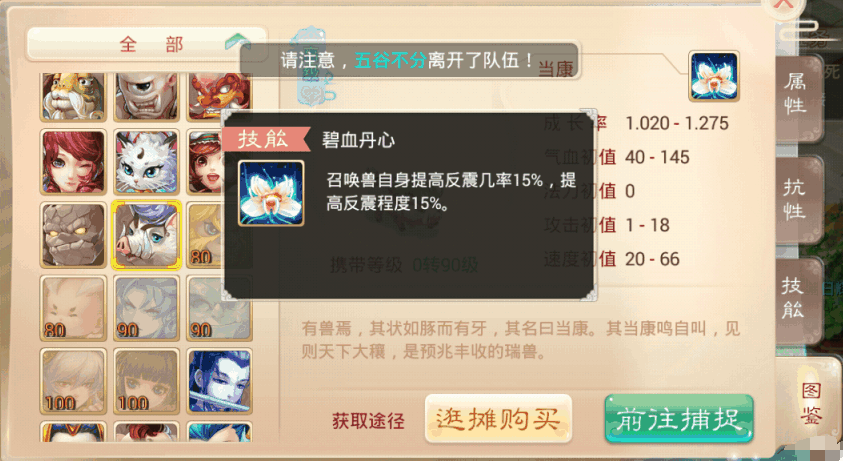The image size is (843, 461).
Task: Expand the 全部 filter dropdown
Action: coord(146,43)
